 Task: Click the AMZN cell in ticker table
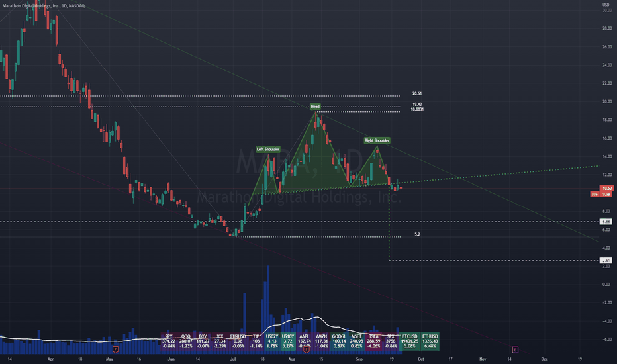322,341
